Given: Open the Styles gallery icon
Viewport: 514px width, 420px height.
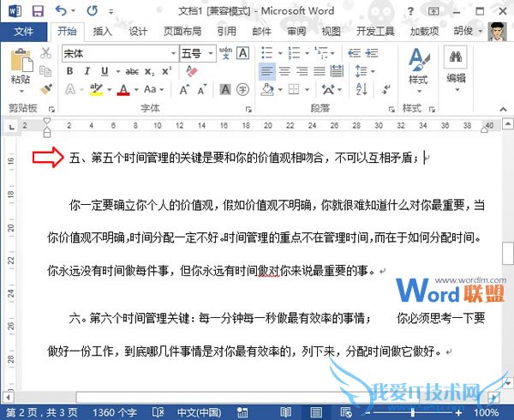Looking at the screenshot, I should coord(419,60).
